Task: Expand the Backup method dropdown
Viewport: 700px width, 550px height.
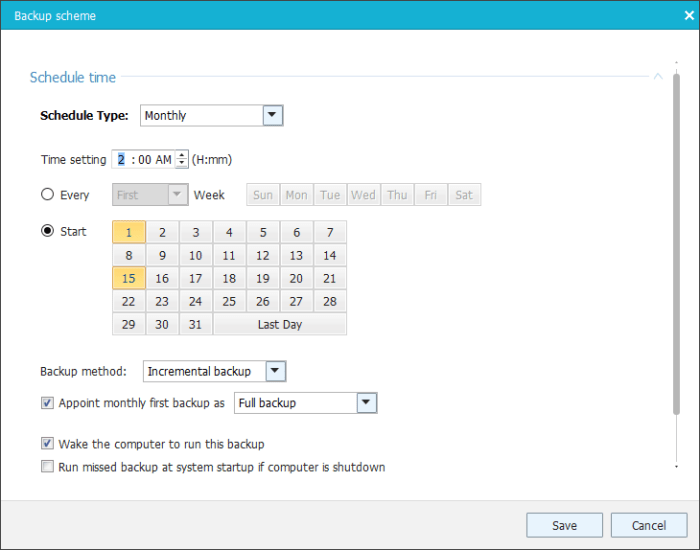Action: pyautogui.click(x=275, y=372)
